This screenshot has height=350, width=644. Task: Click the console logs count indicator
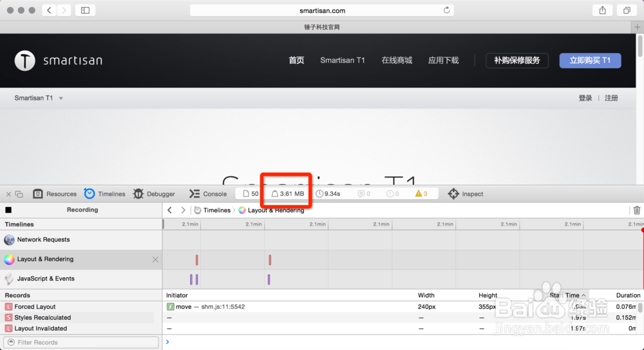point(364,194)
